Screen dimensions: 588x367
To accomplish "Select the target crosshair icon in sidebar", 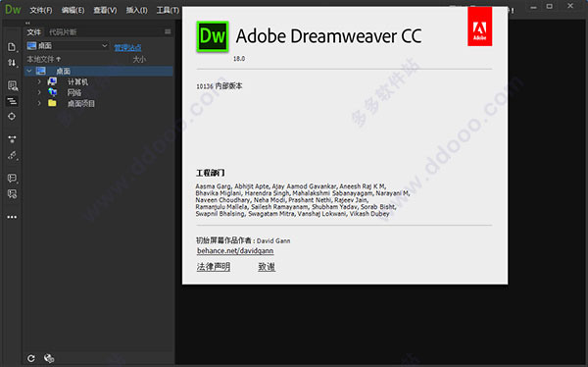I will click(x=12, y=117).
